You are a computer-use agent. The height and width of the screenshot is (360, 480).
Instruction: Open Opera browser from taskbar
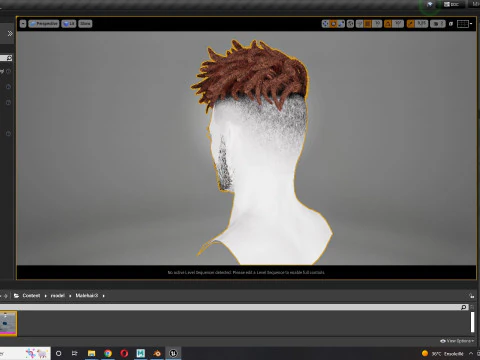point(124,353)
